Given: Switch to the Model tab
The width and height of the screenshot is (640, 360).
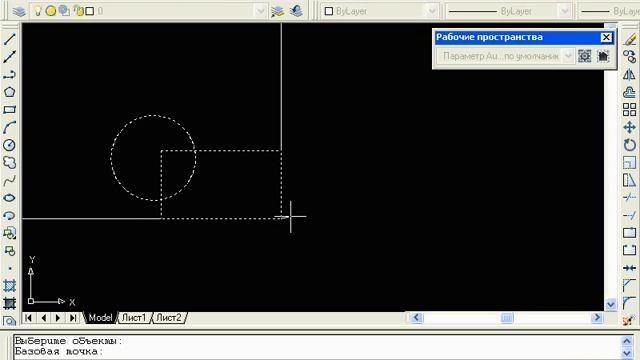Looking at the screenshot, I should pyautogui.click(x=100, y=318).
